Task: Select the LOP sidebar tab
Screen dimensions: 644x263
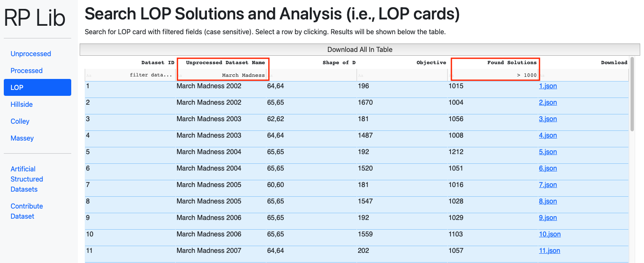Action: pos(38,87)
